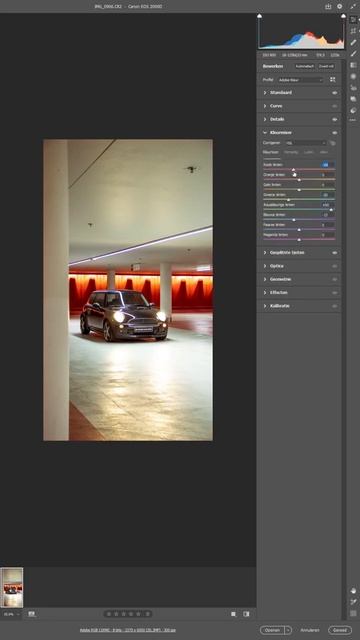Viewport: 360px width, 640px height.
Task: Select the Radial filter tool
Action: pyautogui.click(x=353, y=76)
